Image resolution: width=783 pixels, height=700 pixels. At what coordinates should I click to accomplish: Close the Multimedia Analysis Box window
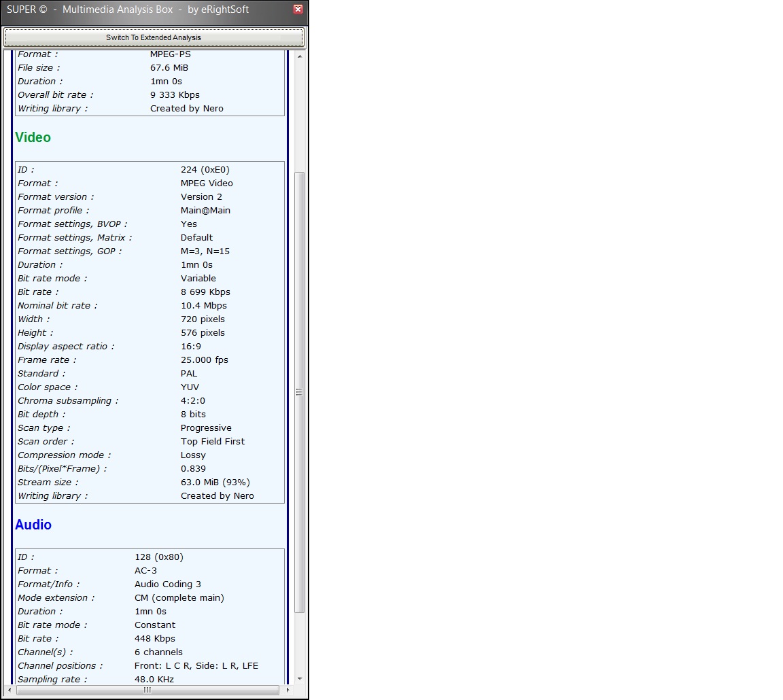(x=298, y=9)
